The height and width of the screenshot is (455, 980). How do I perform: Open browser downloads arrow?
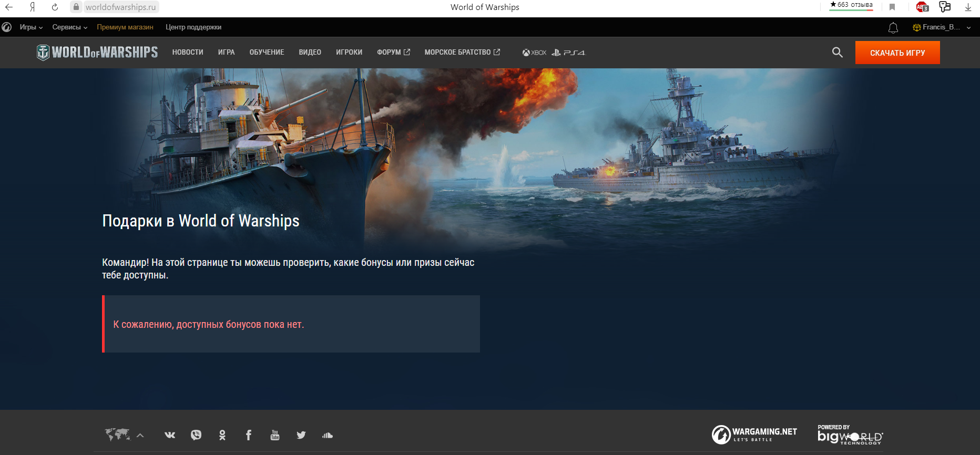pyautogui.click(x=968, y=7)
